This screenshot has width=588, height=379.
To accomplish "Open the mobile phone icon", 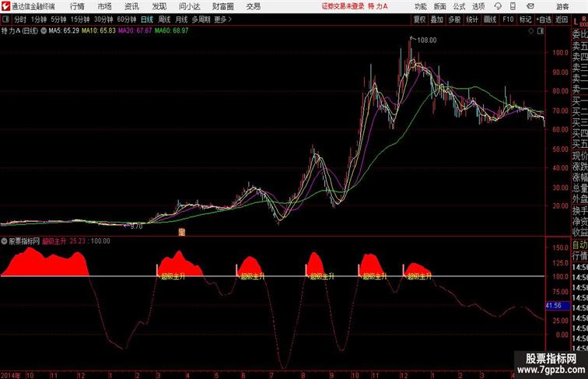I will [513, 6].
